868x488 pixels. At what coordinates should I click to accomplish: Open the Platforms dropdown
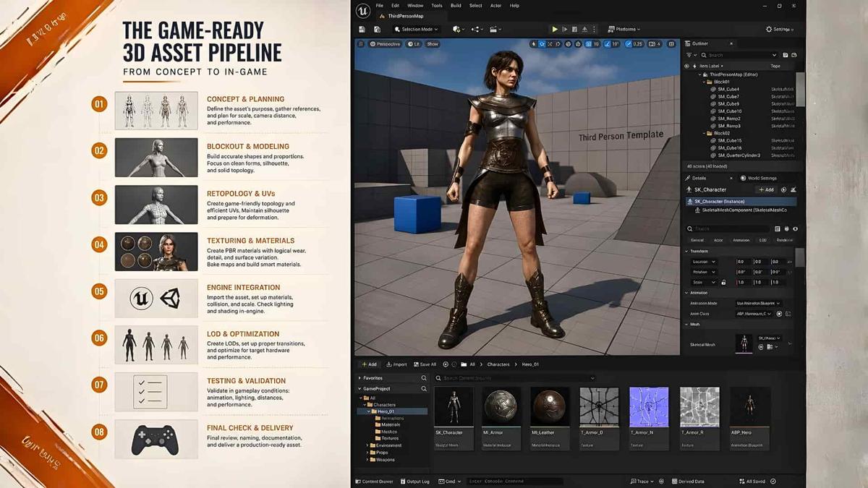(624, 30)
